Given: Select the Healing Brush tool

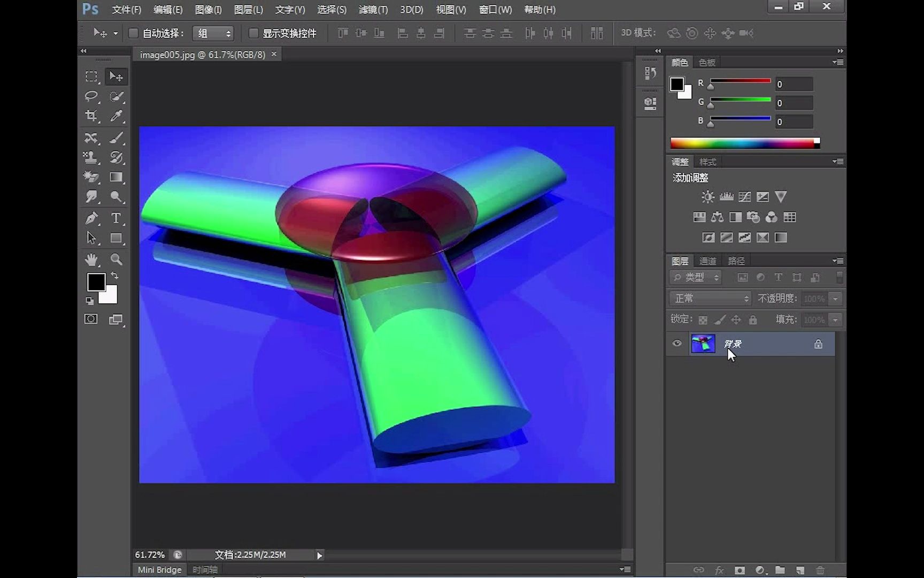Looking at the screenshot, I should pyautogui.click(x=91, y=138).
